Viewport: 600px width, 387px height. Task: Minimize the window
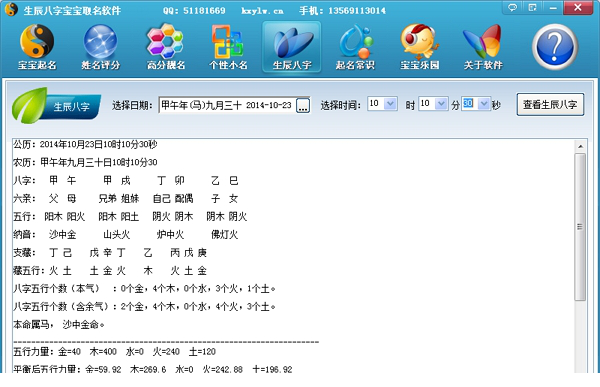click(553, 7)
